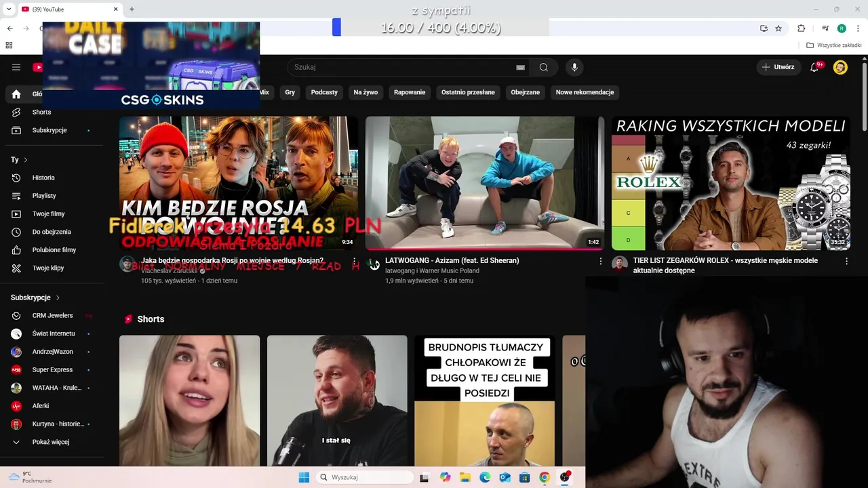Open the blonde woman Shorts thumbnail
Image resolution: width=868 pixels, height=488 pixels.
click(x=189, y=401)
